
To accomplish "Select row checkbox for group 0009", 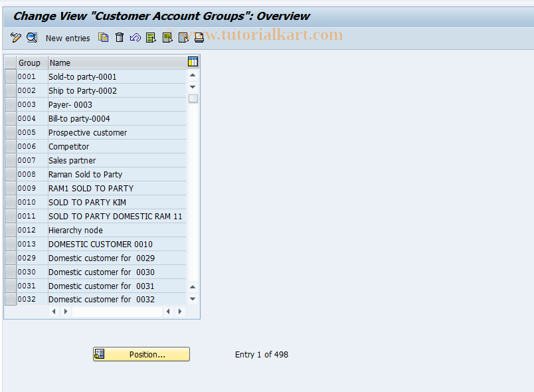I will point(11,188).
